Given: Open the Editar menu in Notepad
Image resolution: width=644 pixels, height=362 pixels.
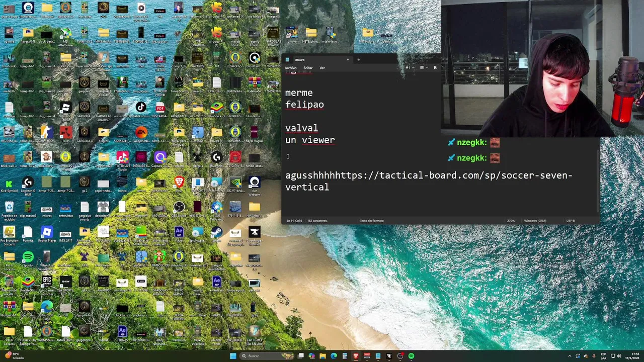Looking at the screenshot, I should pos(308,68).
